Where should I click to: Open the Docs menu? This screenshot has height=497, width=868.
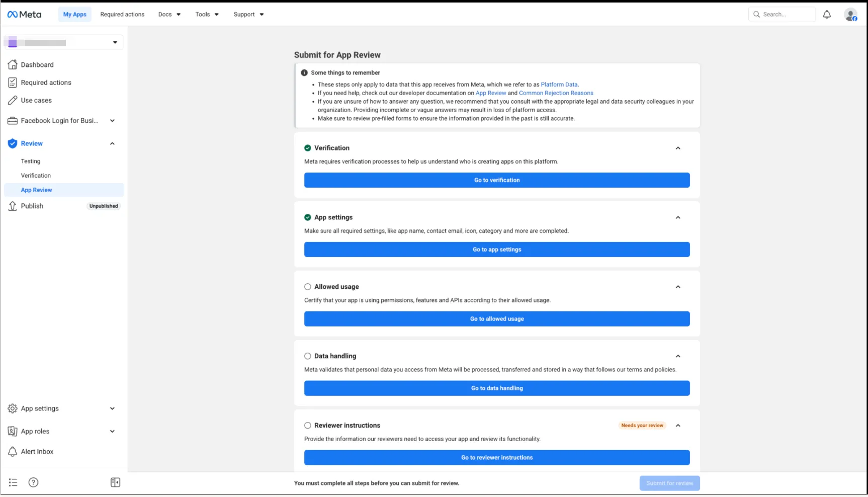click(169, 15)
